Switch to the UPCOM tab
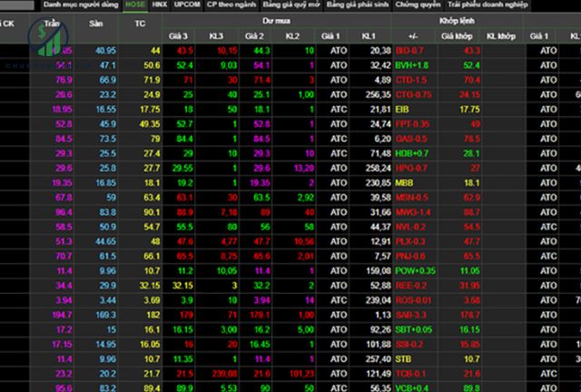Image resolution: width=581 pixels, height=392 pixels. tap(187, 5)
